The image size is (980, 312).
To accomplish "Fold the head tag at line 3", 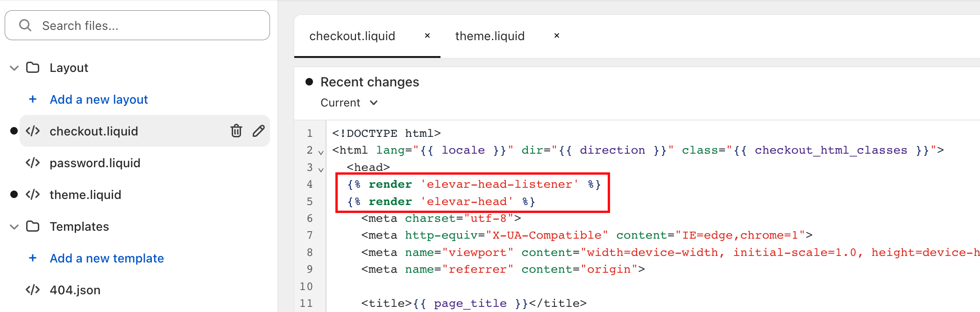I will click(x=321, y=170).
